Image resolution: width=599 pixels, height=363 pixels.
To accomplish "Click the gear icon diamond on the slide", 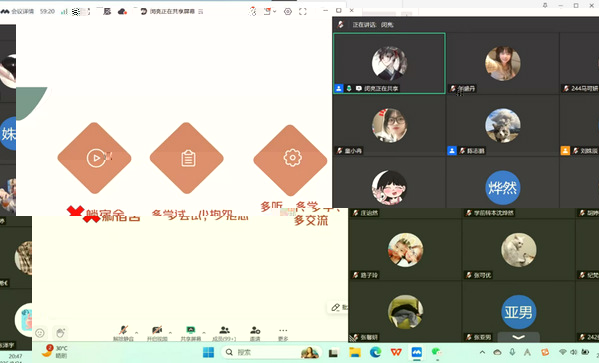I will click(290, 160).
